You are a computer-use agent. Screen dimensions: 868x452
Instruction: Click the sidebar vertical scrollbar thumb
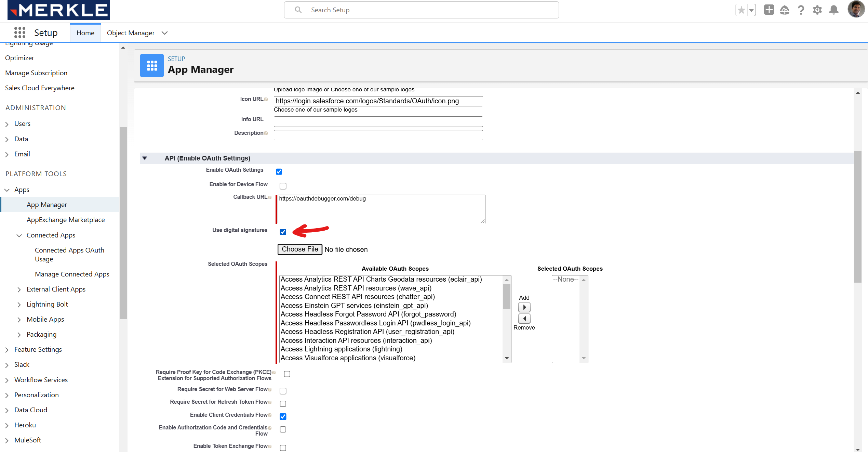(123, 222)
